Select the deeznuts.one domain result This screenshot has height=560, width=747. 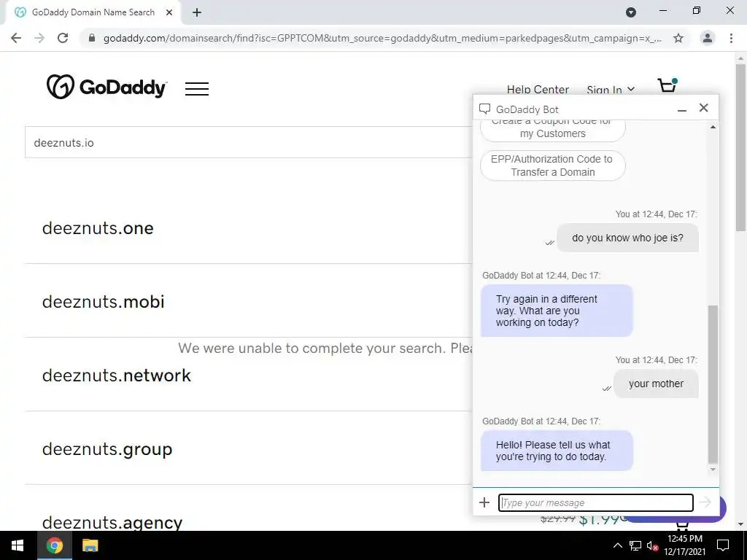point(98,228)
